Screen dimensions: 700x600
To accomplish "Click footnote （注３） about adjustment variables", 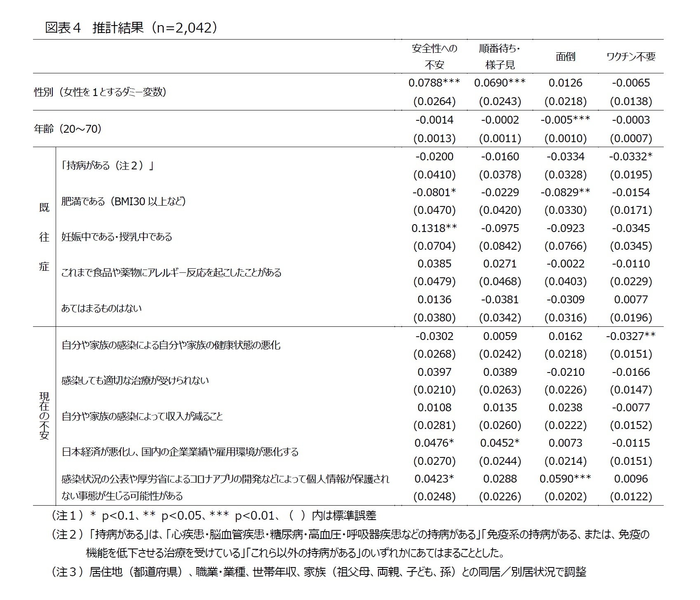I will (318, 572).
